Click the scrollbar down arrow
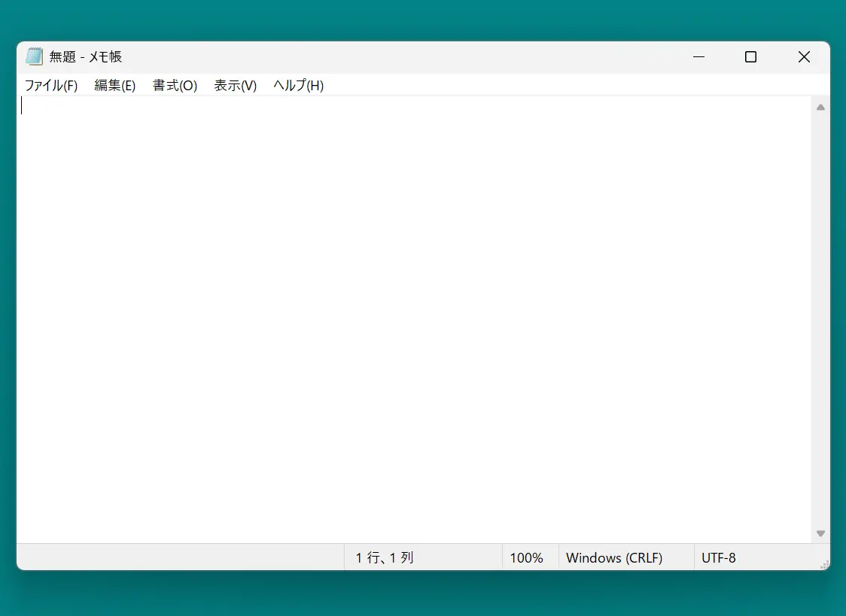Screen dimensions: 846x616 click(820, 533)
